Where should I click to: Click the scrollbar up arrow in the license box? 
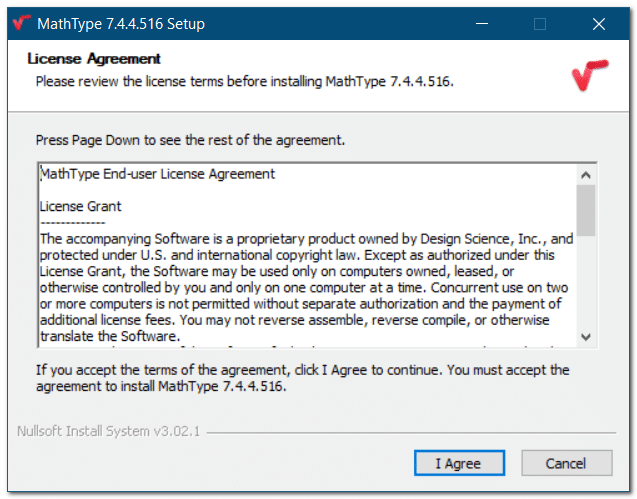[586, 174]
